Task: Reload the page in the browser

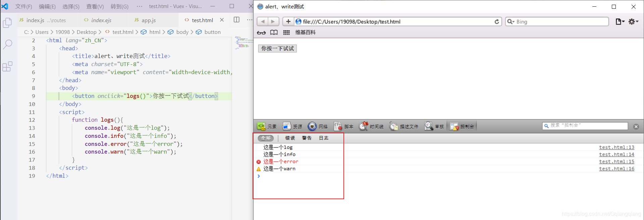Action: pos(497,21)
